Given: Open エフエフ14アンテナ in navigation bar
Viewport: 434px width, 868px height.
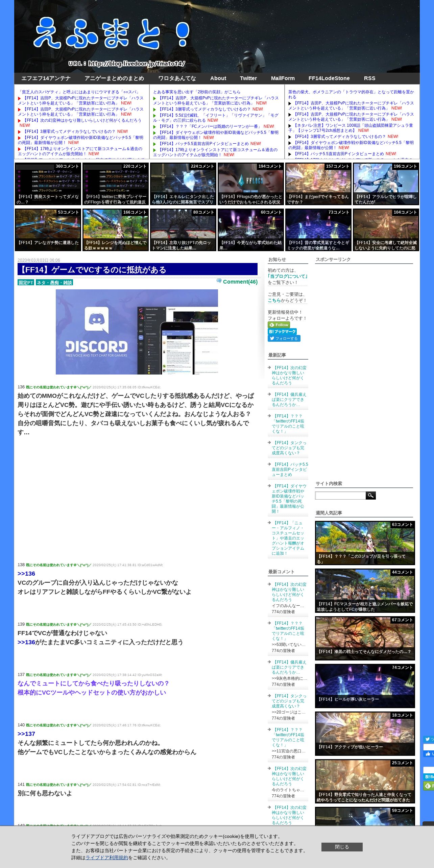Looking at the screenshot, I should 46,78.
